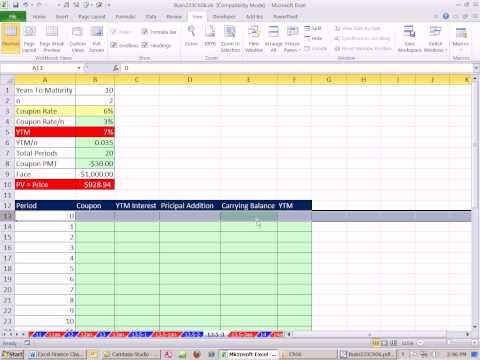This screenshot has width=480, height=360.
Task: Open a New Window
Action: click(254, 38)
